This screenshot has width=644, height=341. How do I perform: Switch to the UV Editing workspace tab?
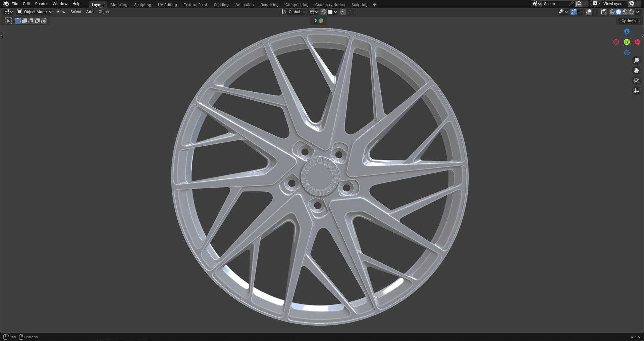pos(167,5)
